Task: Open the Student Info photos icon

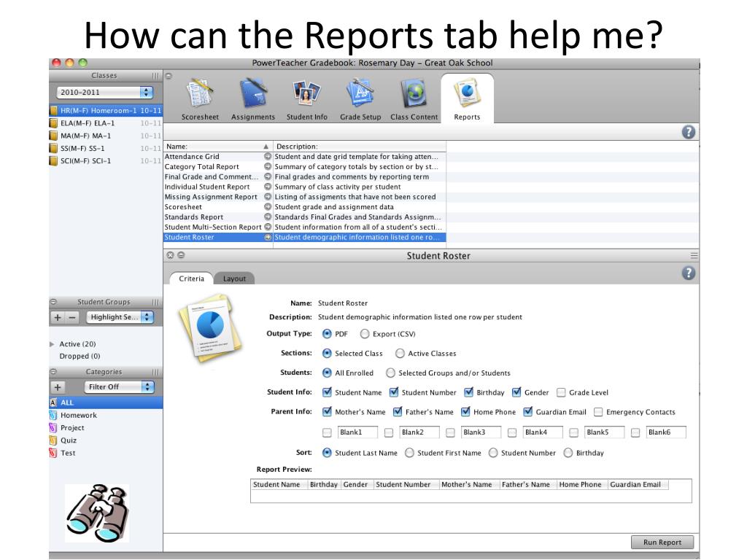Action: 306,93
